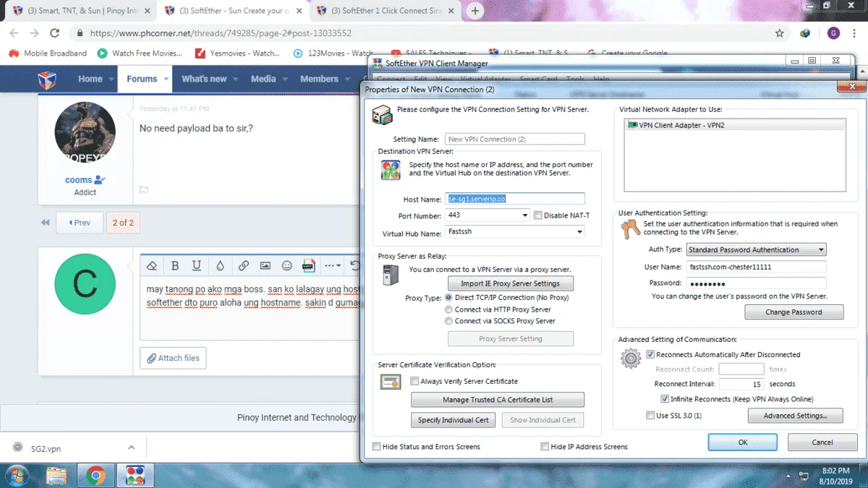Image resolution: width=868 pixels, height=488 pixels.
Task: Insert a link with the chain icon
Action: coord(244,266)
